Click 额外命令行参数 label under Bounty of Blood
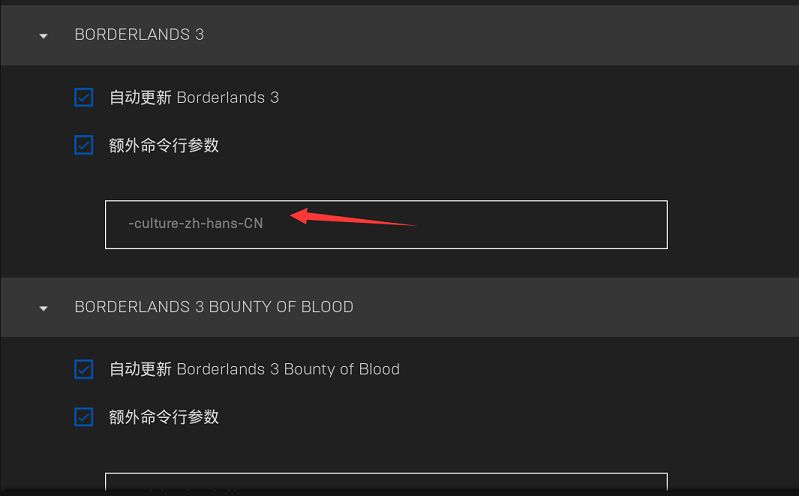 164,418
